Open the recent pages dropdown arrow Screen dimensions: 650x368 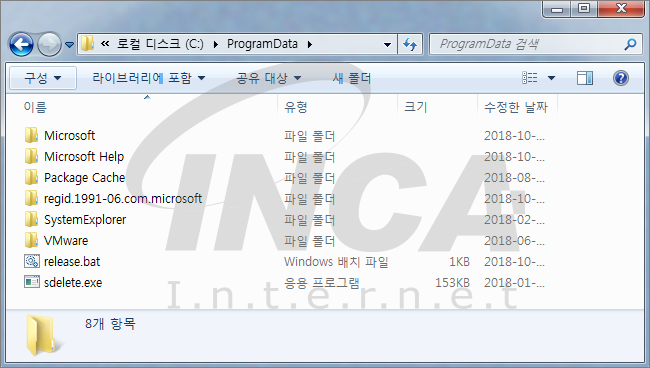[69, 44]
